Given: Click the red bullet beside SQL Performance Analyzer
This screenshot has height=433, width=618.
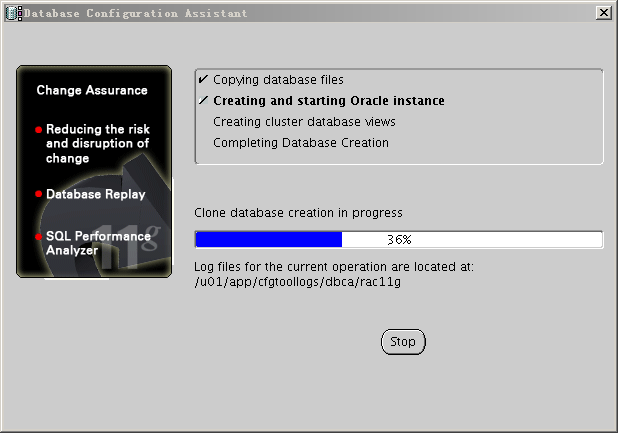Looking at the screenshot, I should tap(39, 237).
